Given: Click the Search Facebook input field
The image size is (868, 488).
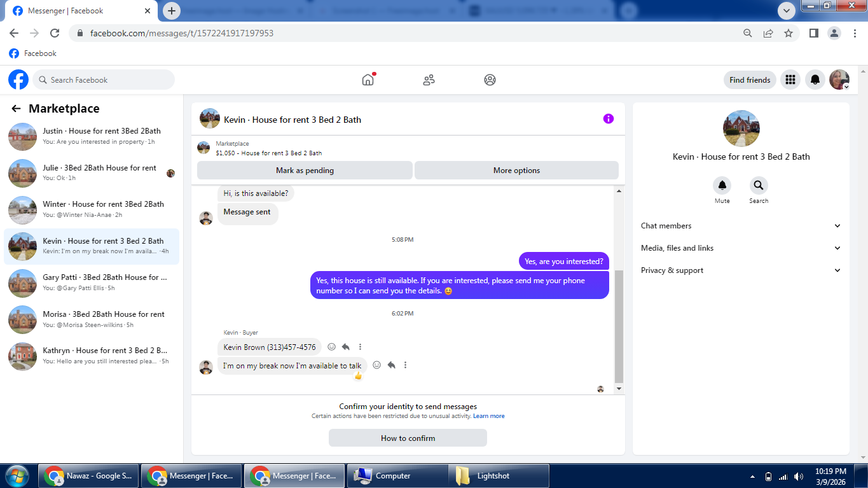Looking at the screenshot, I should 104,80.
